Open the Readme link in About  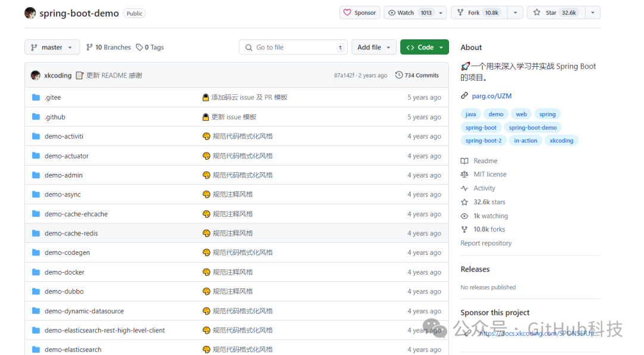(x=485, y=161)
